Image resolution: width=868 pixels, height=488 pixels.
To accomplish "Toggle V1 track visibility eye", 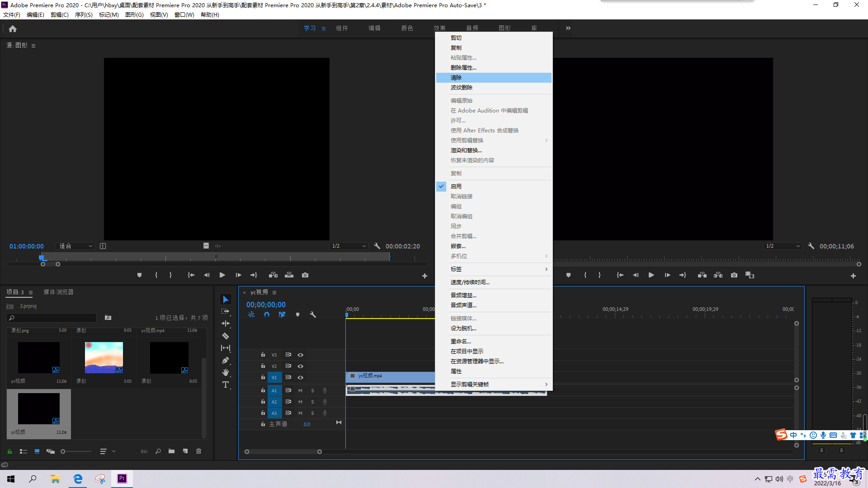I will tap(300, 377).
